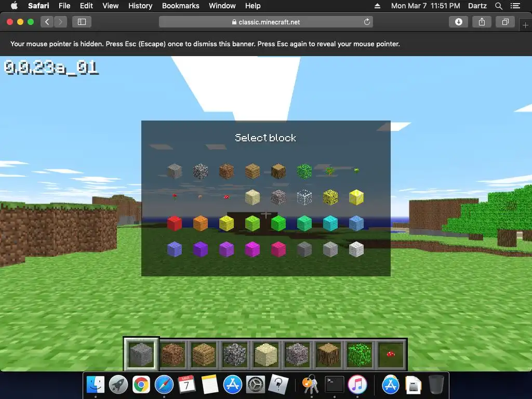The width and height of the screenshot is (532, 399).
Task: Pick the yellow wool block
Action: coord(227,223)
